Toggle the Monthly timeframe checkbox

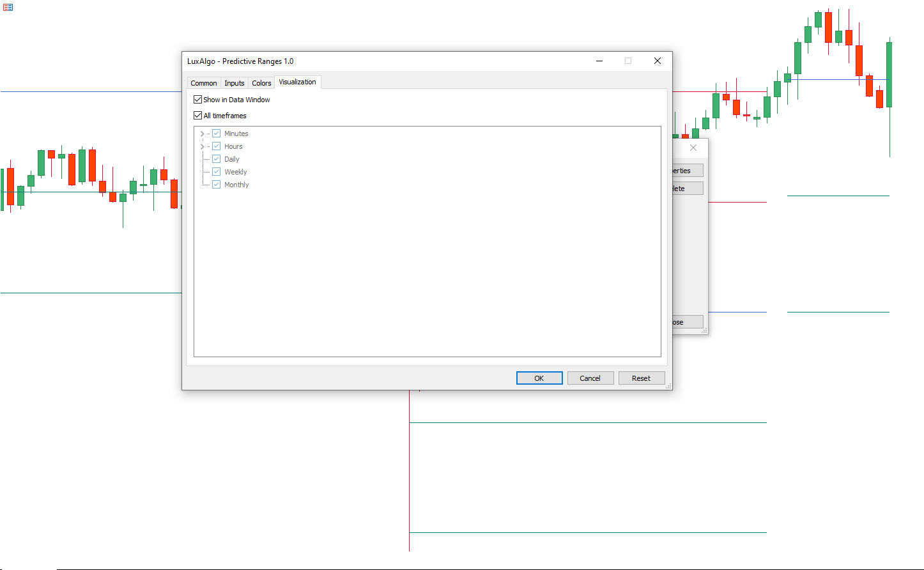pos(217,185)
